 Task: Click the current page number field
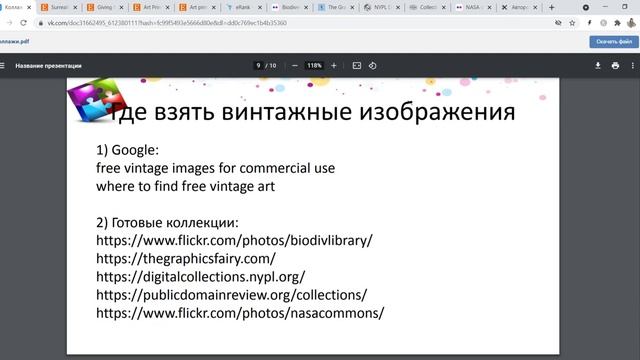coord(258,66)
